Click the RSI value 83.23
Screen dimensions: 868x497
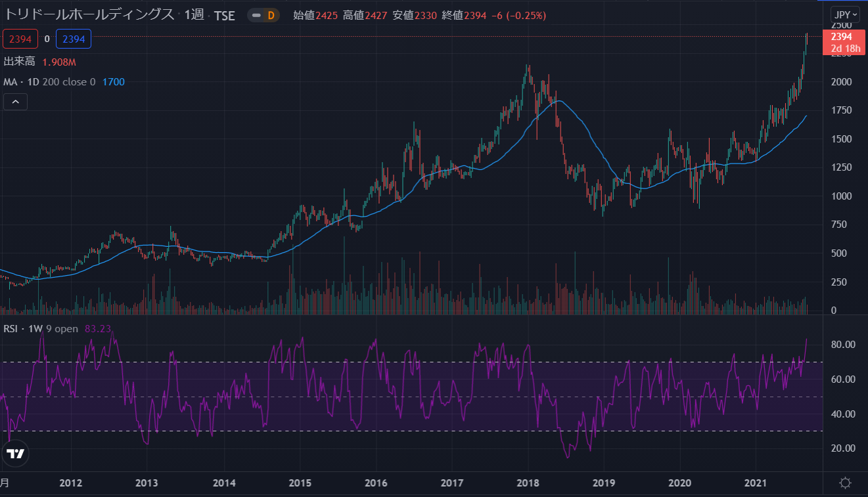98,329
